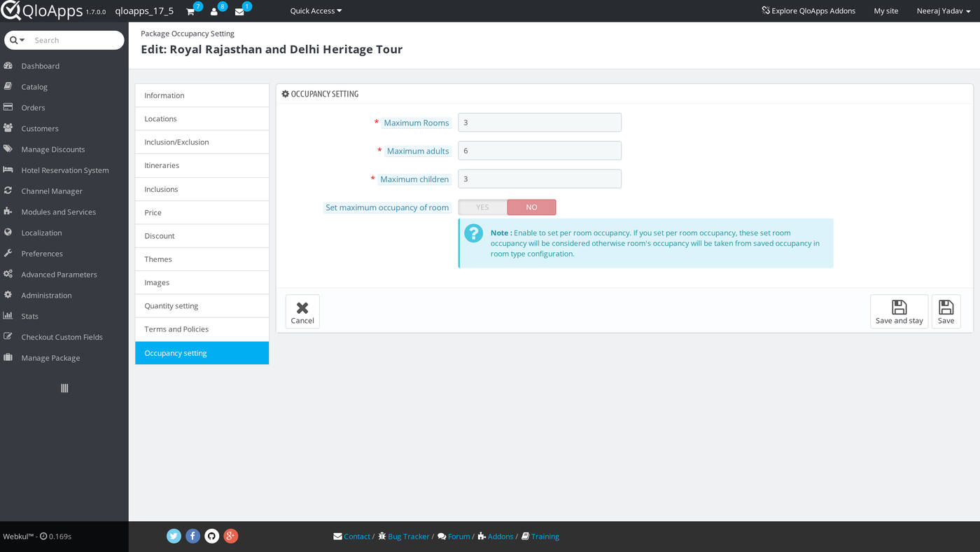Open the Terms and Policies tab
Image resolution: width=980 pixels, height=552 pixels.
pyautogui.click(x=202, y=329)
